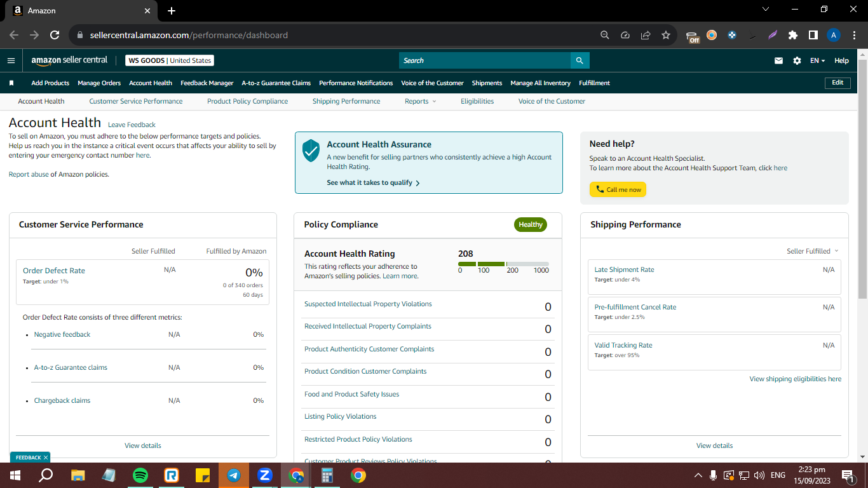This screenshot has height=488, width=868.
Task: Open Voice of the Customer tab
Action: click(x=552, y=101)
